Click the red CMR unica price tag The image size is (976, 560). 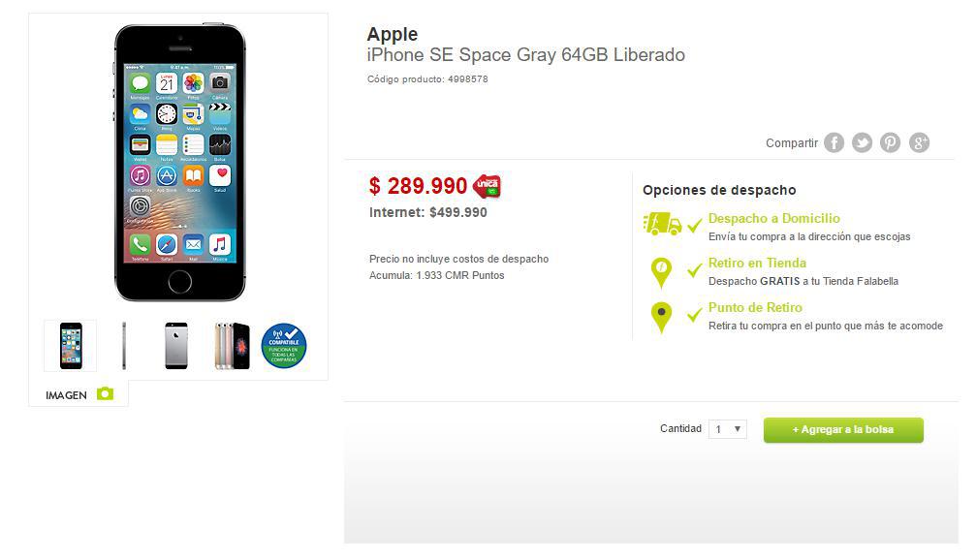[487, 186]
